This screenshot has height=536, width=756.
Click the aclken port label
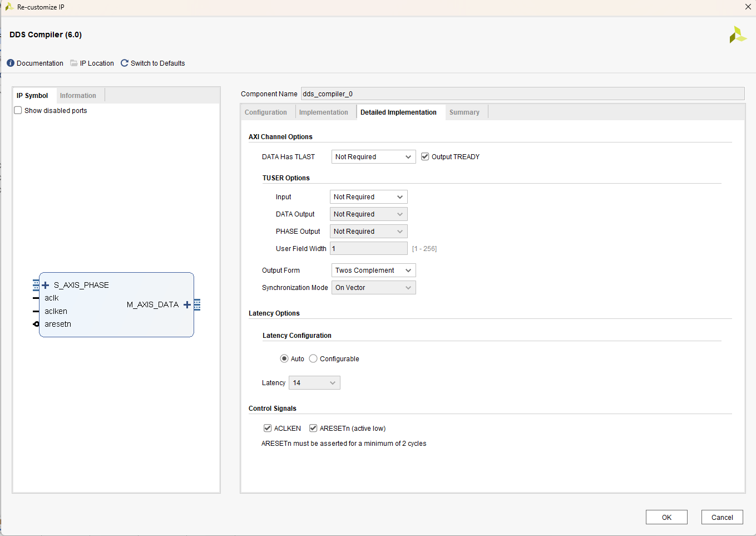(x=56, y=312)
